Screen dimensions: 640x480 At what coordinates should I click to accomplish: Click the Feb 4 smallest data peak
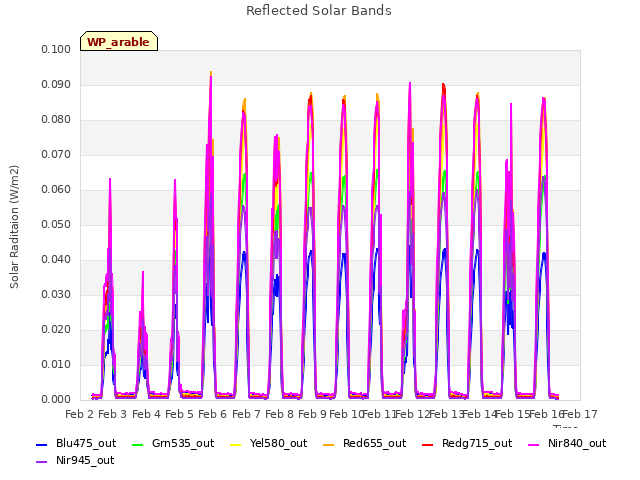coord(143,274)
